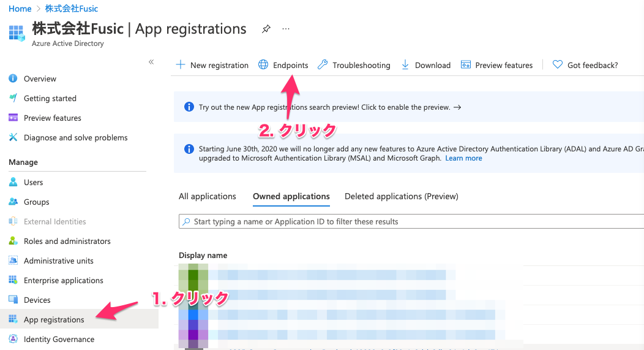Click the Users icon in Manage
Viewport: 644px width, 350px height.
point(13,182)
